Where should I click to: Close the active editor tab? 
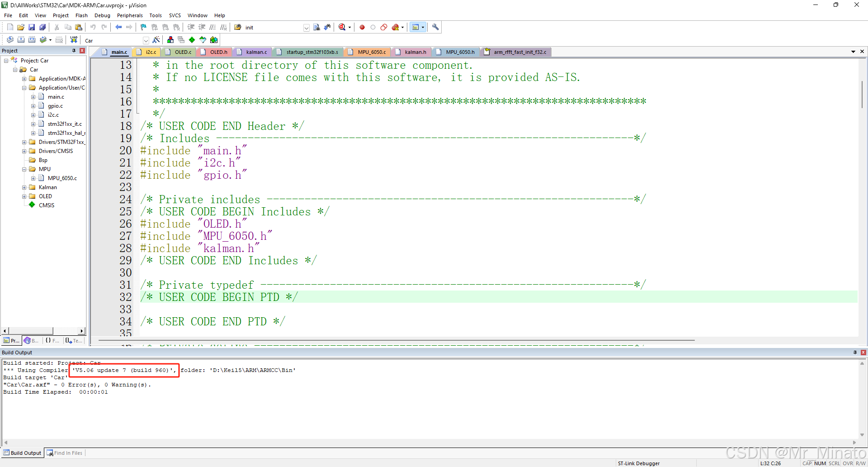tap(862, 52)
